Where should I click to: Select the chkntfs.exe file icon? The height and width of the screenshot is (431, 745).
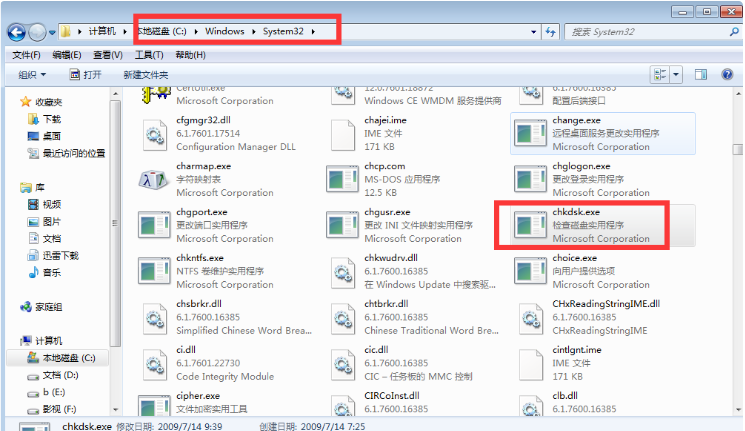(154, 271)
